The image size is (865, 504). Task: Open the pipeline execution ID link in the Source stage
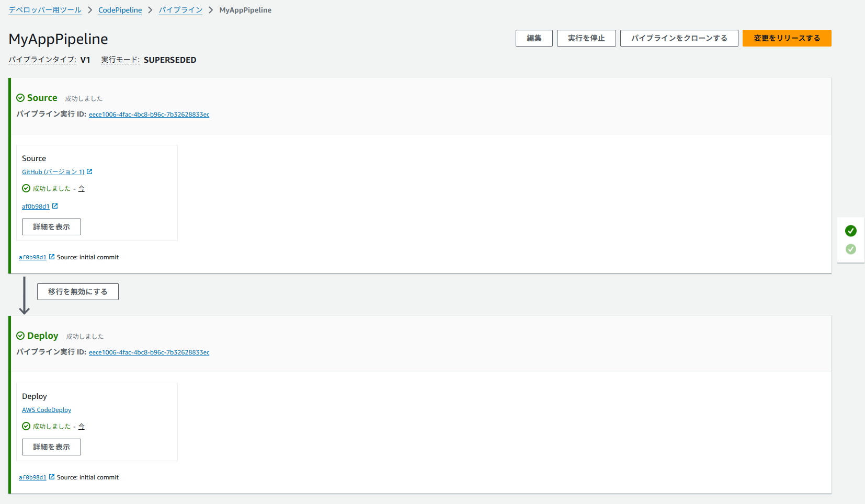click(149, 114)
